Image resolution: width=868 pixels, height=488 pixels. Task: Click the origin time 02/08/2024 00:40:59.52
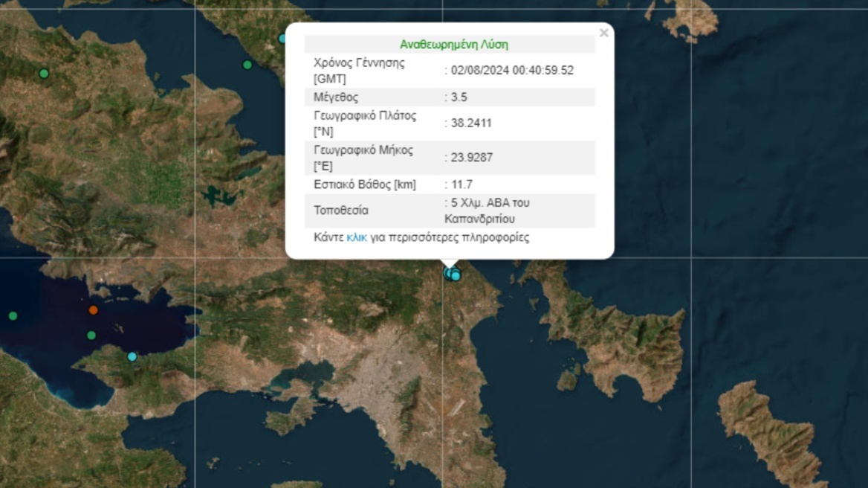click(x=510, y=71)
